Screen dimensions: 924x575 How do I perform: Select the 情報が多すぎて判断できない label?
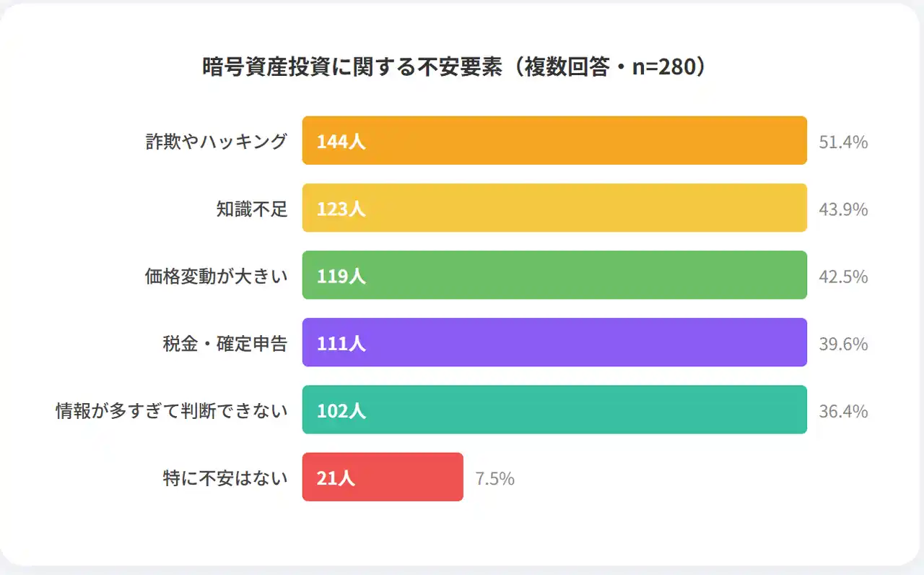tap(172, 410)
